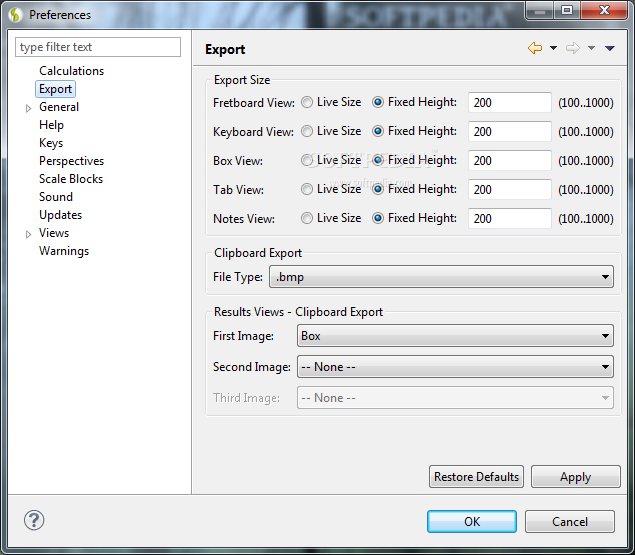Confirm with the OK button
This screenshot has height=555, width=635.
pos(472,521)
